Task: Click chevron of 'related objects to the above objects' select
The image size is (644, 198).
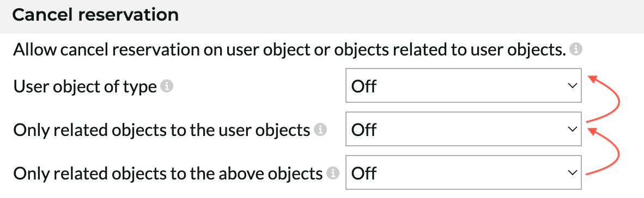Action: point(572,172)
